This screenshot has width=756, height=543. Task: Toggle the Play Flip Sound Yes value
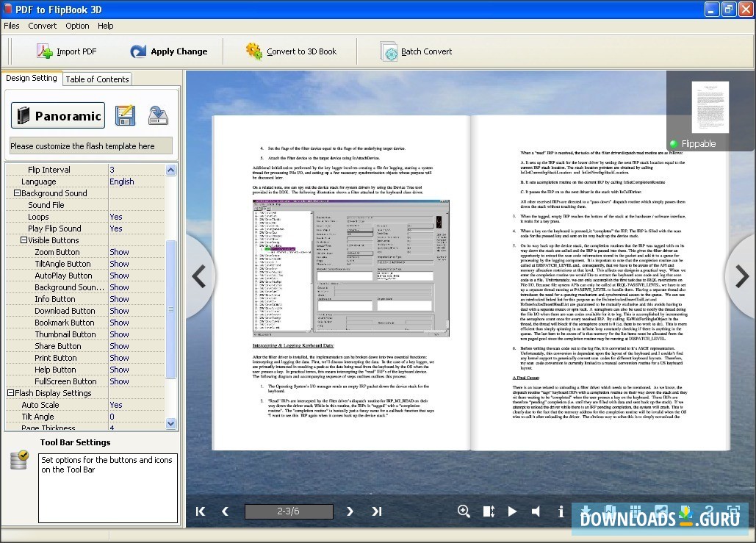tap(137, 229)
